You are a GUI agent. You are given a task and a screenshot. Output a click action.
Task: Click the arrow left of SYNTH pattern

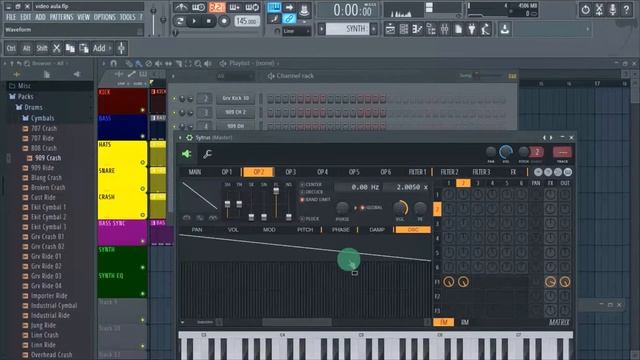pyautogui.click(x=322, y=29)
